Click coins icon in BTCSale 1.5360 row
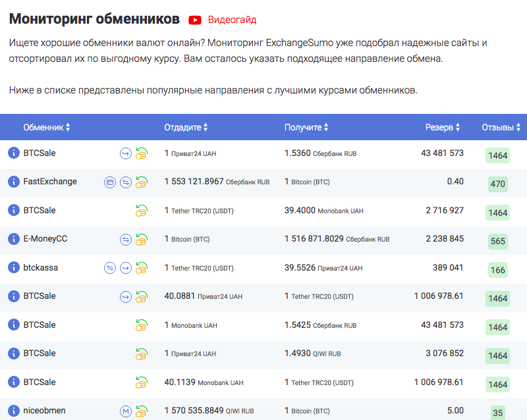The width and height of the screenshot is (527, 420). click(142, 153)
